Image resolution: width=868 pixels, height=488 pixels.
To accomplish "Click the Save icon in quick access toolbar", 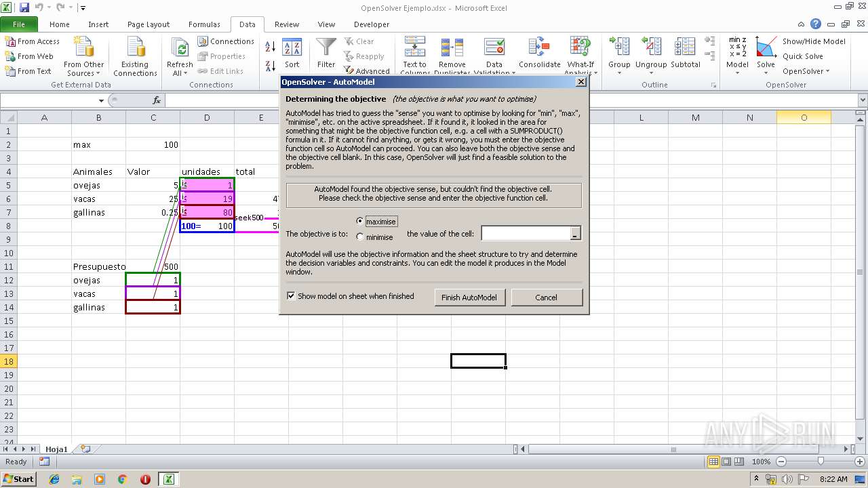I will point(24,7).
